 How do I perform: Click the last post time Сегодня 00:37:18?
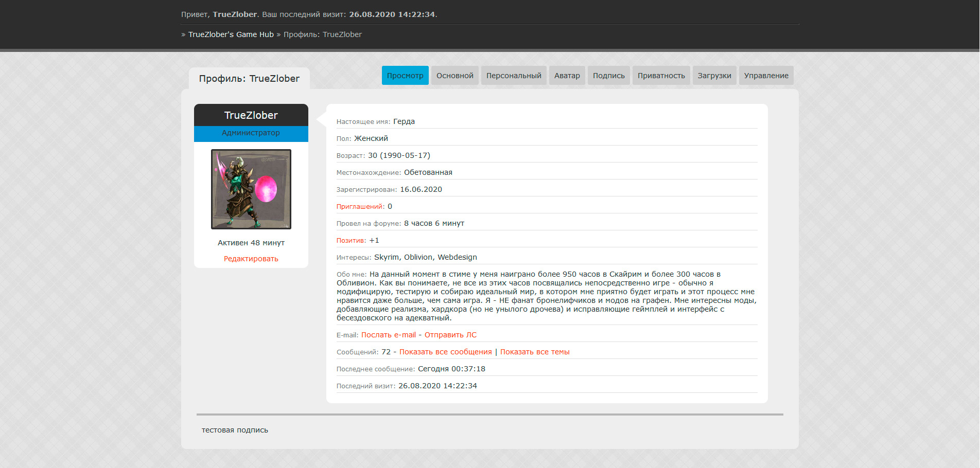[451, 369]
